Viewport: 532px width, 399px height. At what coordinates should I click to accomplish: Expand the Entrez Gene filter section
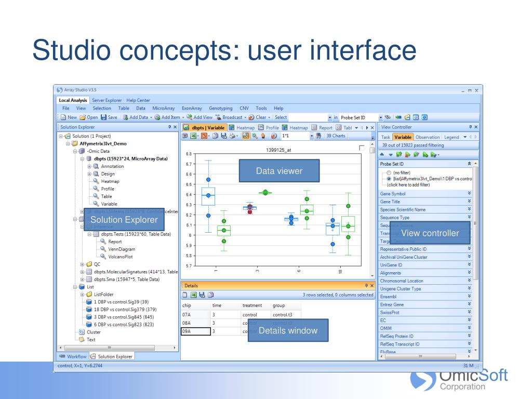click(x=469, y=304)
